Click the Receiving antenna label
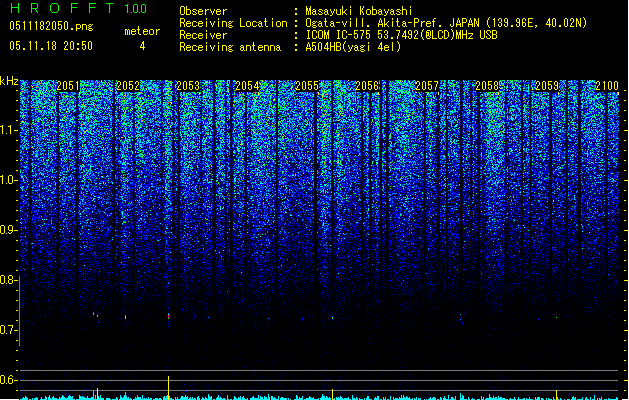This screenshot has height=400, width=629. (x=230, y=47)
